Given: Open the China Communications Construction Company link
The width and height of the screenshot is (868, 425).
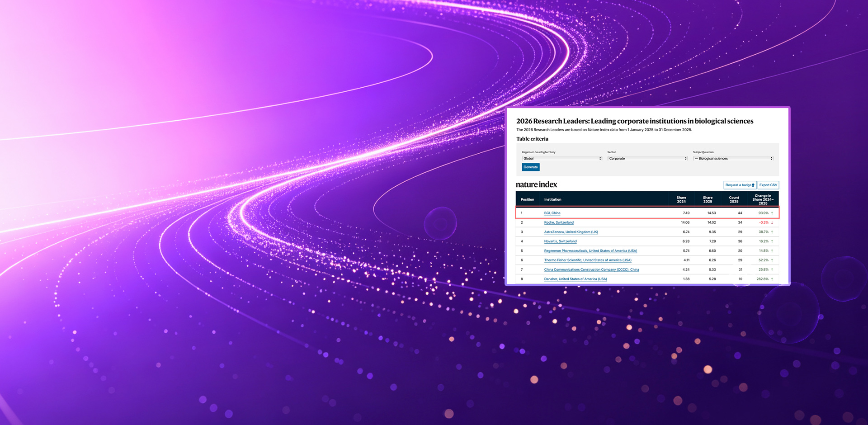Looking at the screenshot, I should pos(591,269).
